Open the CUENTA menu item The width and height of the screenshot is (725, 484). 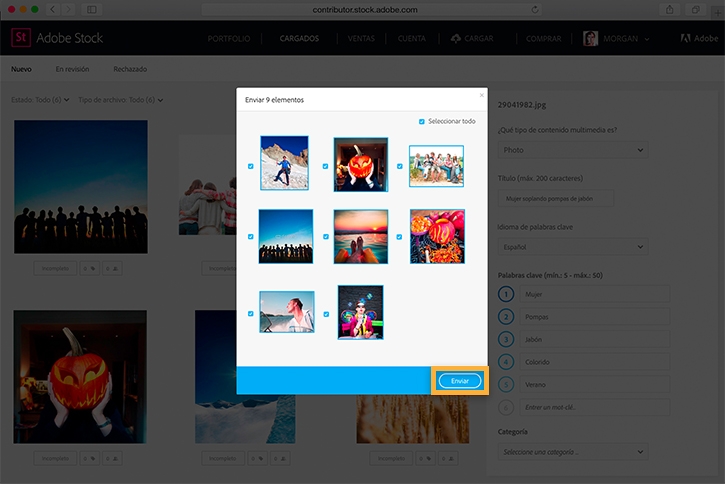[412, 38]
